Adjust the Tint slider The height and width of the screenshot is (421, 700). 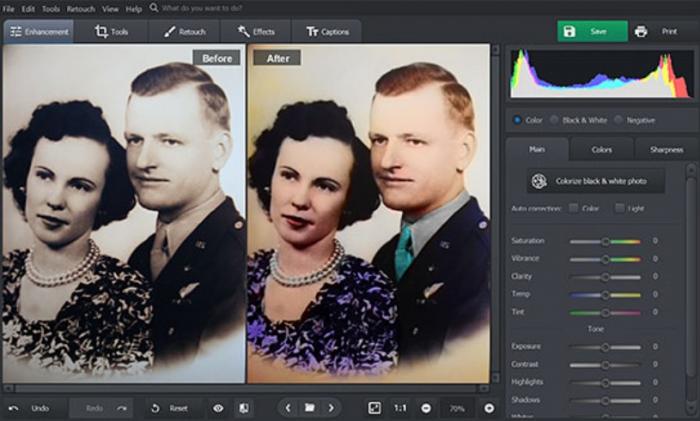(x=605, y=313)
